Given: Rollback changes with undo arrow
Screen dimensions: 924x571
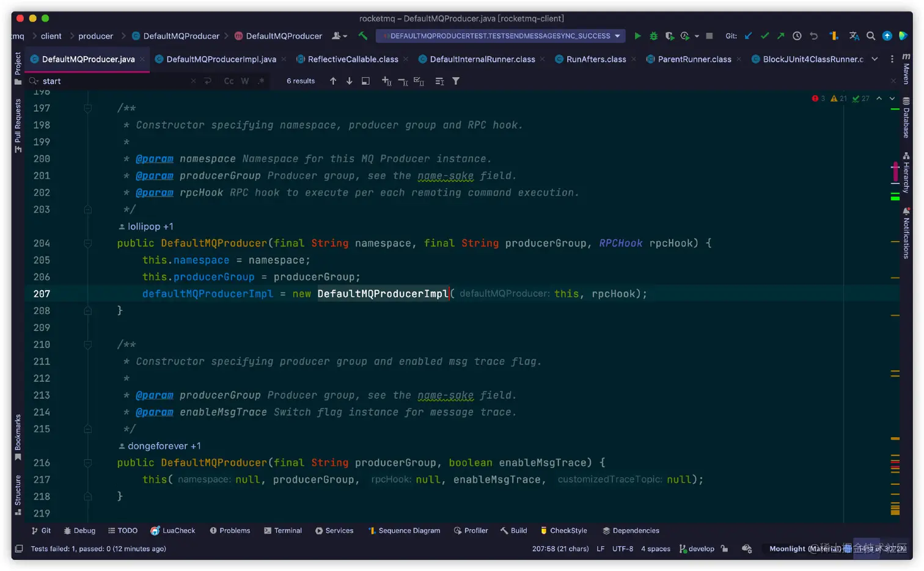Looking at the screenshot, I should (813, 36).
